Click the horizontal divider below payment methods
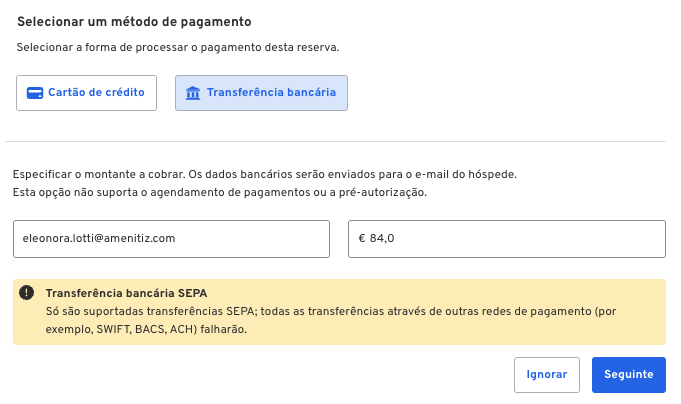 [335, 141]
